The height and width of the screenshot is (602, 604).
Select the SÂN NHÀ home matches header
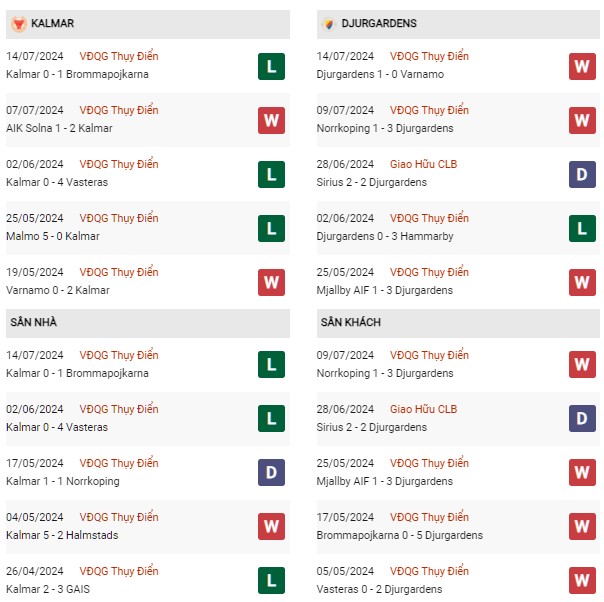coord(34,322)
